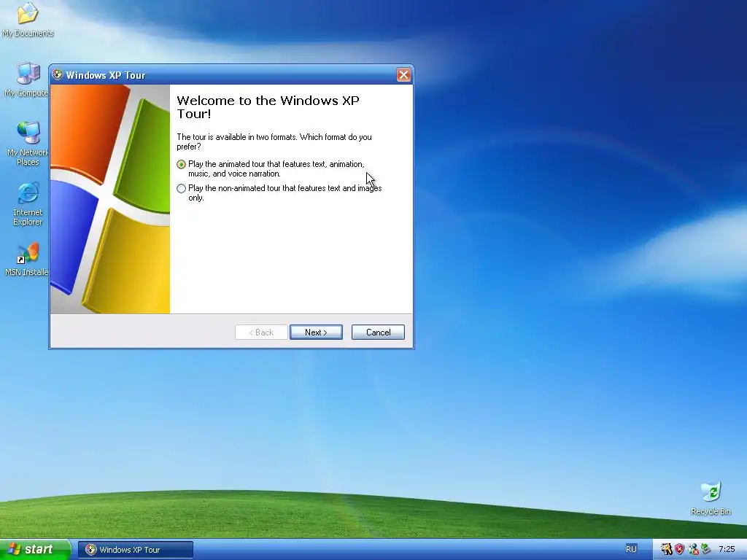Select the Internet Explorer desktop icon

tap(28, 192)
